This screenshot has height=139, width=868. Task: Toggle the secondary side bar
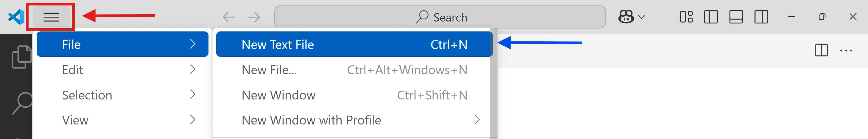coord(761,17)
